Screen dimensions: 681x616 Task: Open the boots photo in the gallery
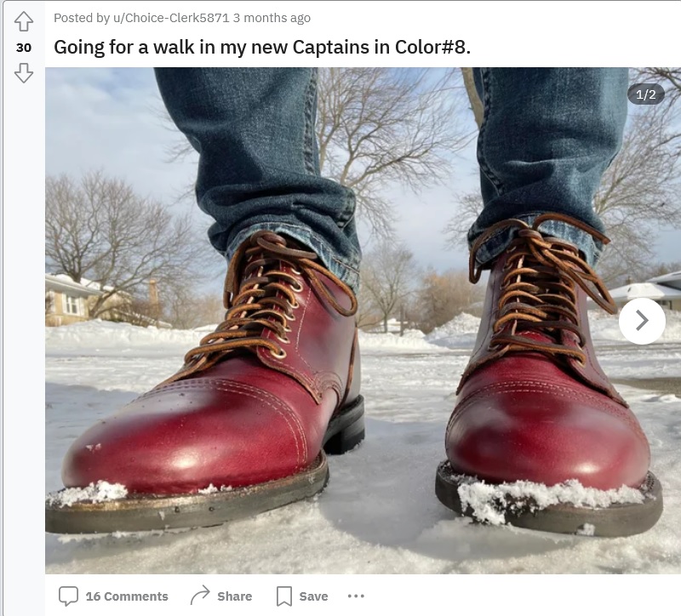363,321
